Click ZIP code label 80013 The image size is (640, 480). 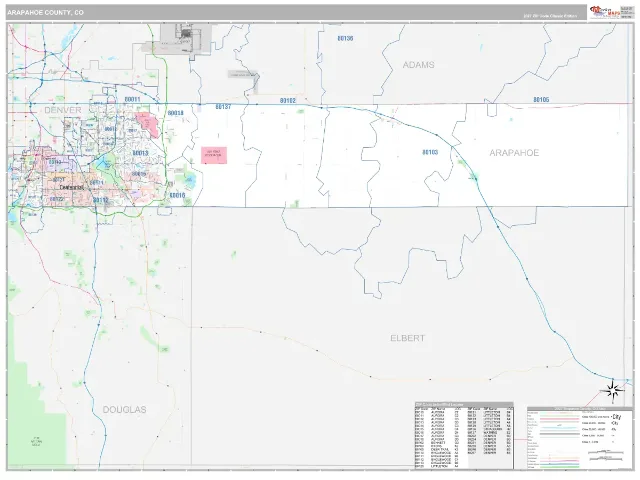tap(140, 153)
